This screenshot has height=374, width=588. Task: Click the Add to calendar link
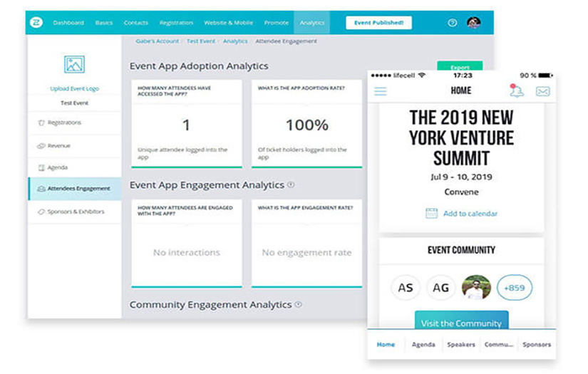(470, 214)
